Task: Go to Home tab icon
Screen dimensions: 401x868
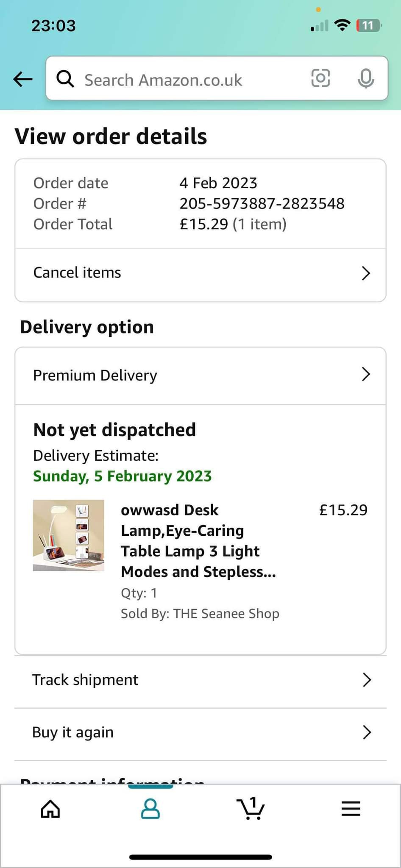Action: coord(50,809)
